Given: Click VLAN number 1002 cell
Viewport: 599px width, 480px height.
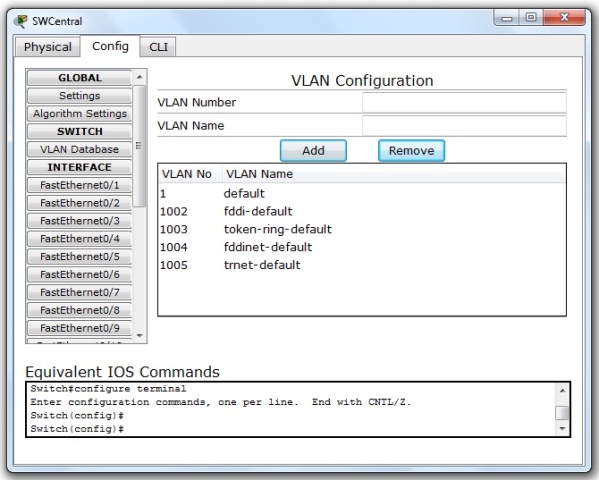Looking at the screenshot, I should coord(174,211).
